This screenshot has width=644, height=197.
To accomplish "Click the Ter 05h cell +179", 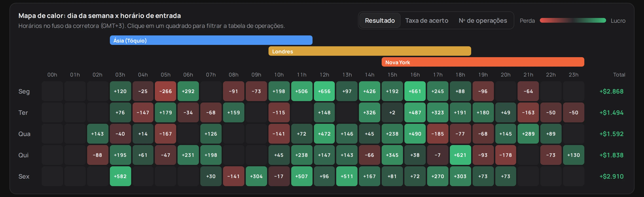I will coord(165,112).
